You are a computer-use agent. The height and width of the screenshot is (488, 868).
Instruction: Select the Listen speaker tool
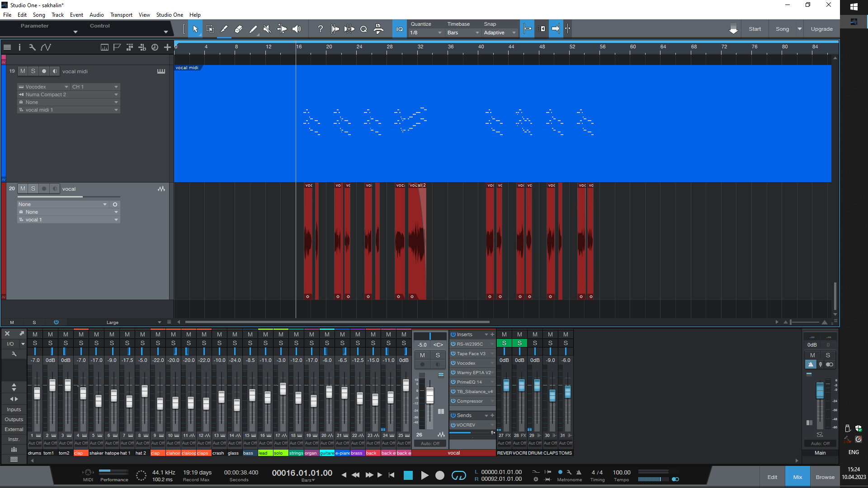point(297,29)
